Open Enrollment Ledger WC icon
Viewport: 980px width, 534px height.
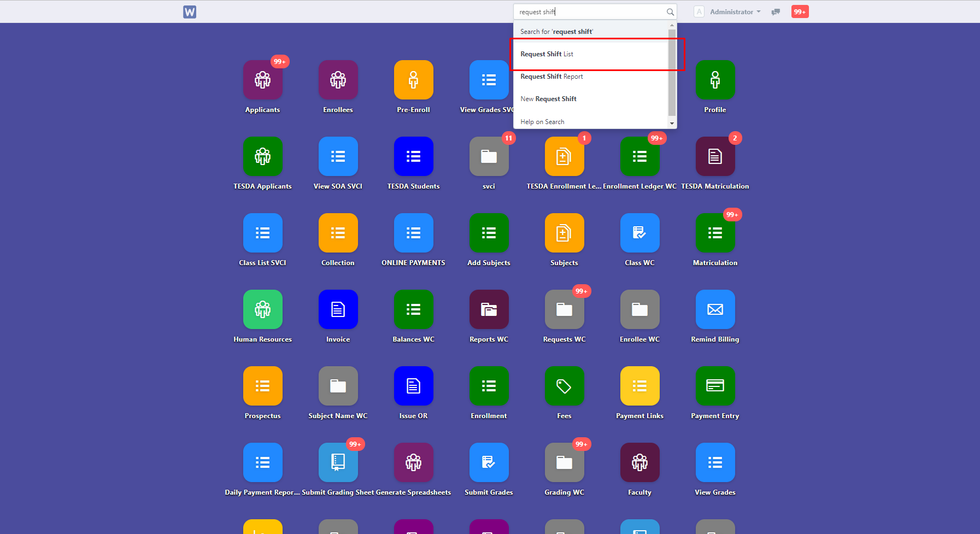click(640, 156)
